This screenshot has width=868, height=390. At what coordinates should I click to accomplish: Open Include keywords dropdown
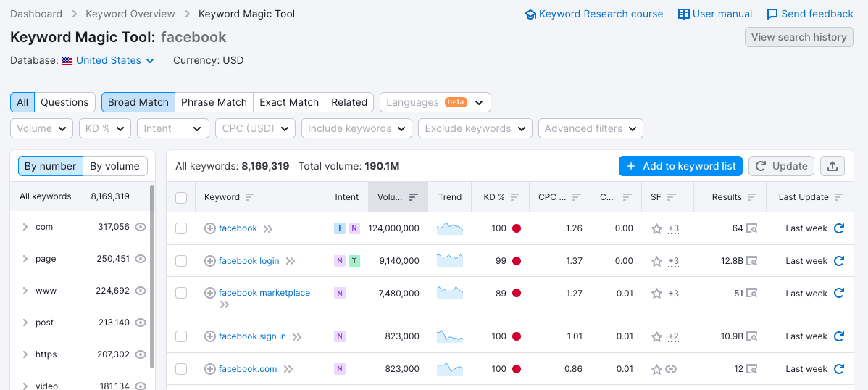click(x=356, y=128)
